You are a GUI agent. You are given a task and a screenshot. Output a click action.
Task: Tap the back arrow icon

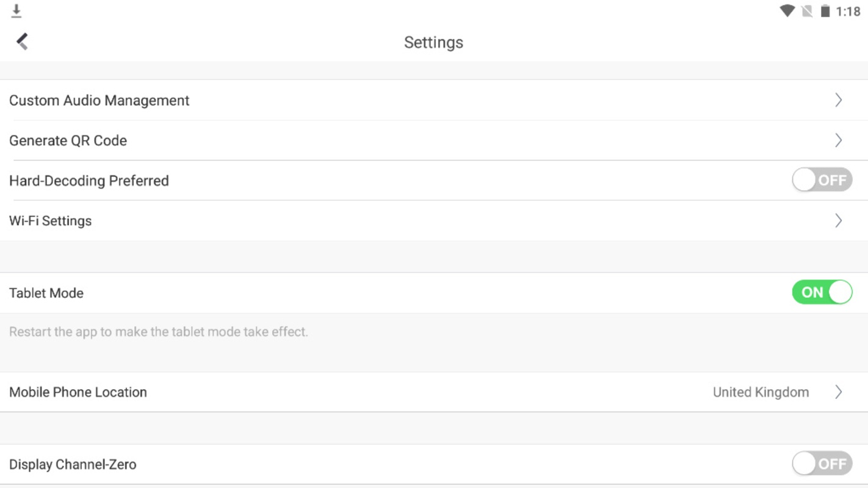tap(23, 41)
